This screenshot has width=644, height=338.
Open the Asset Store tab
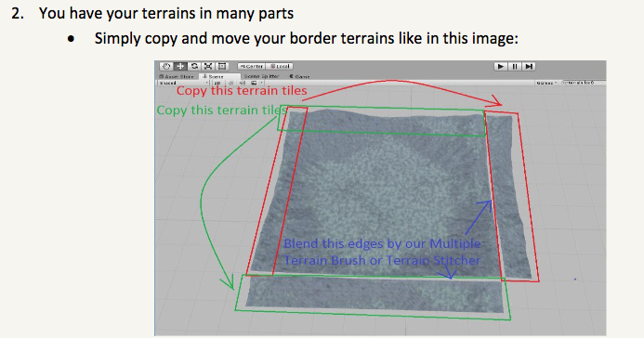pyautogui.click(x=177, y=77)
